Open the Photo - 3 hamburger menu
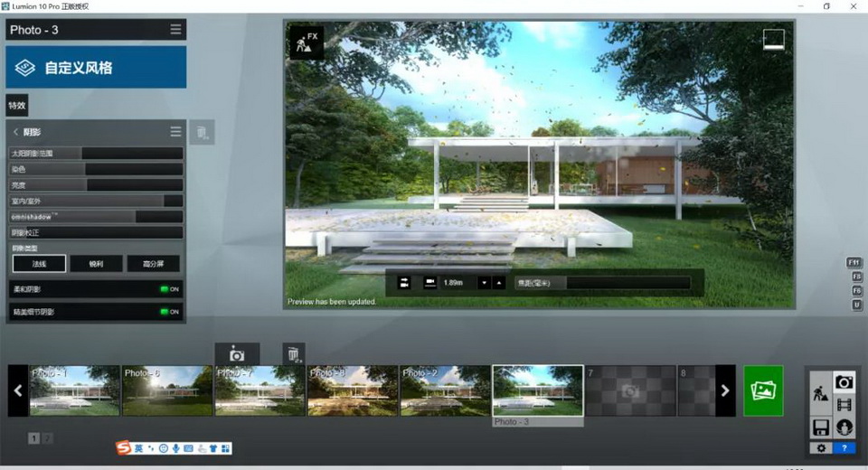 (175, 30)
